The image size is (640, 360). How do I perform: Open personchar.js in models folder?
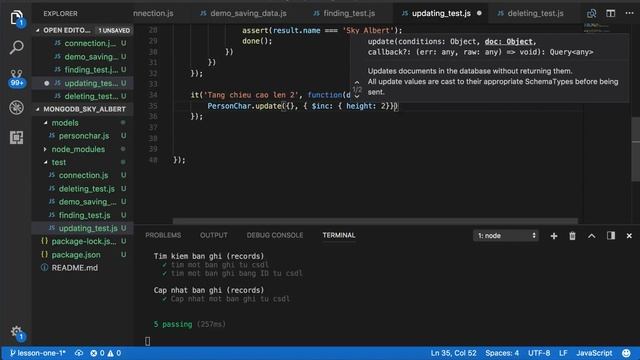[83, 136]
